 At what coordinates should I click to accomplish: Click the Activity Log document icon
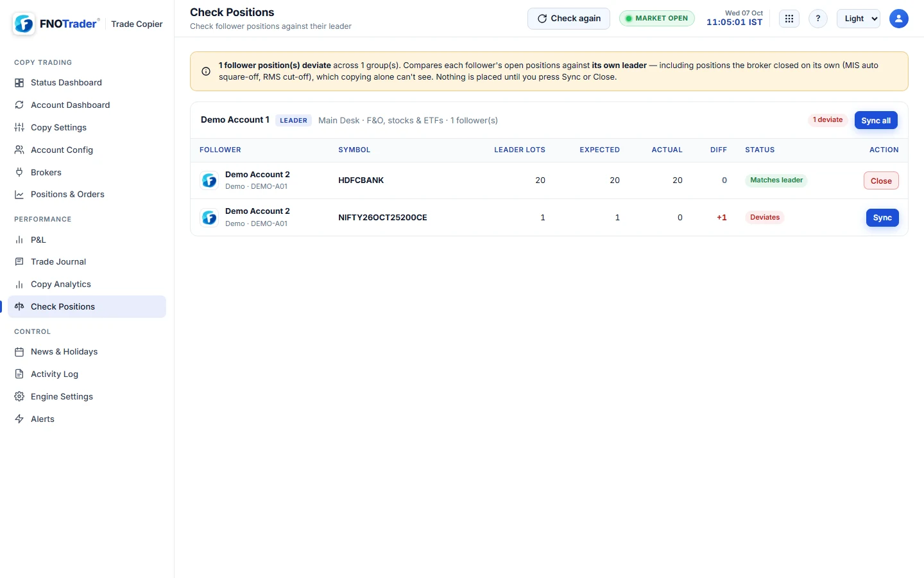tap(19, 374)
